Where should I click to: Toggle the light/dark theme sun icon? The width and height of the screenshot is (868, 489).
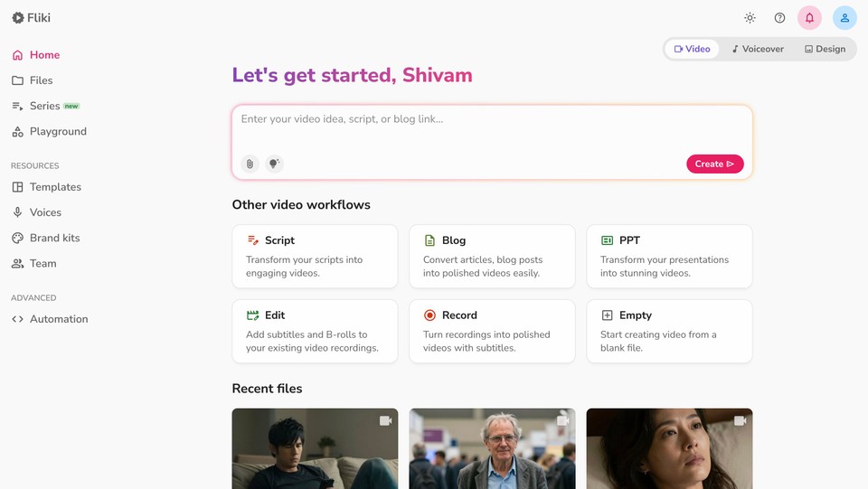750,18
